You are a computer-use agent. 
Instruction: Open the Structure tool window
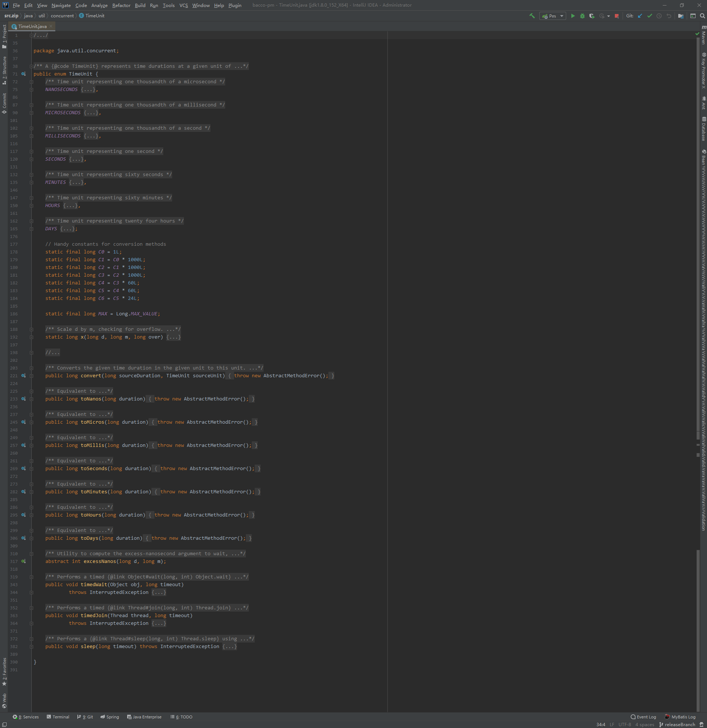pyautogui.click(x=4, y=70)
